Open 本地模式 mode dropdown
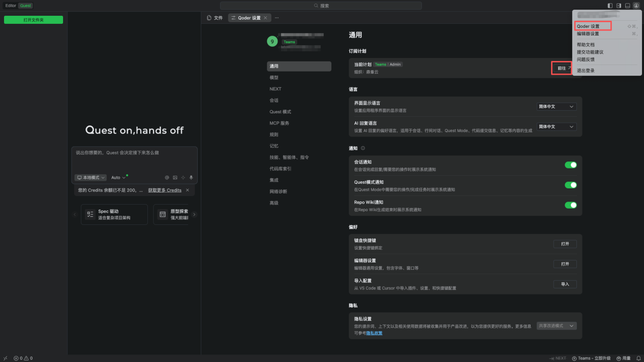 pyautogui.click(x=90, y=178)
